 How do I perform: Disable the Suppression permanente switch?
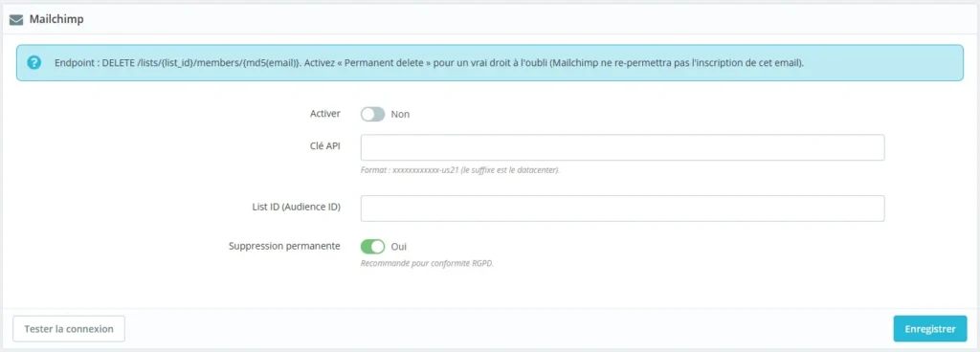pyautogui.click(x=372, y=247)
